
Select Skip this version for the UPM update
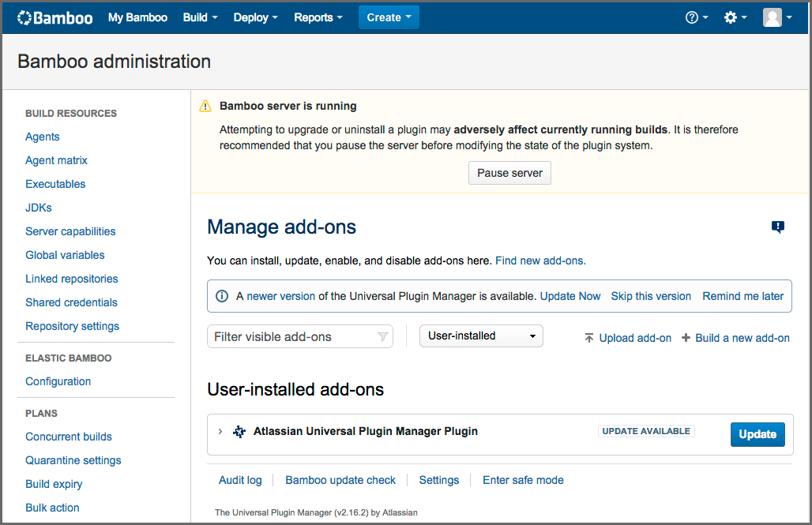[x=650, y=295]
